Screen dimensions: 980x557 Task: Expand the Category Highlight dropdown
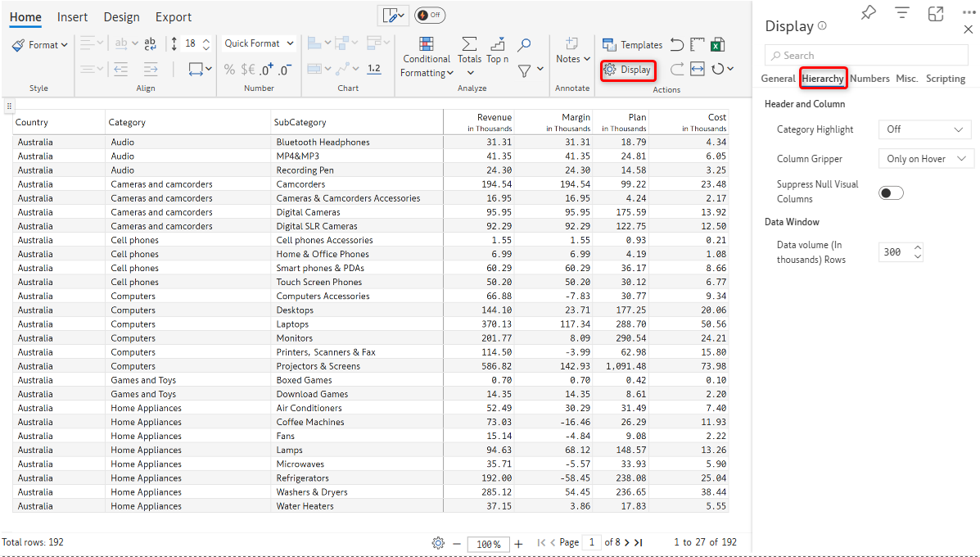[924, 129]
